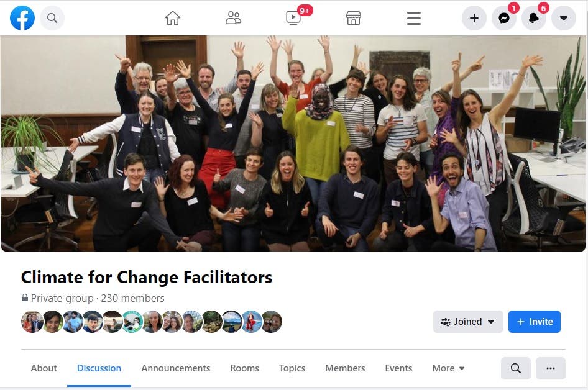
Task: Open the Marketplace storefront icon
Action: click(354, 18)
